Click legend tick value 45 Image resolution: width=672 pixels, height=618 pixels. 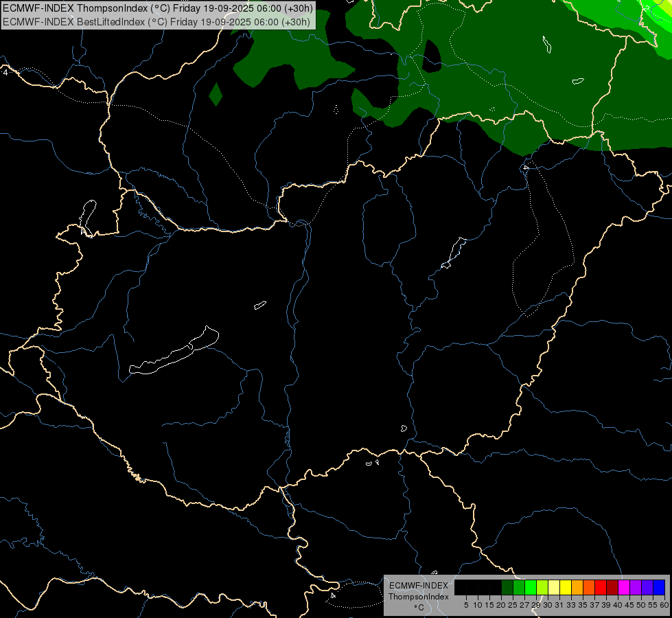click(x=629, y=605)
